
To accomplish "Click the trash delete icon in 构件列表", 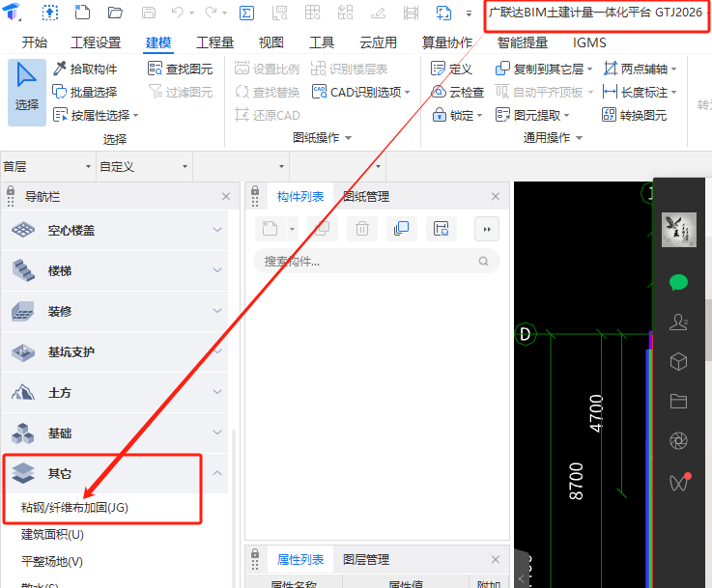I will click(x=362, y=229).
